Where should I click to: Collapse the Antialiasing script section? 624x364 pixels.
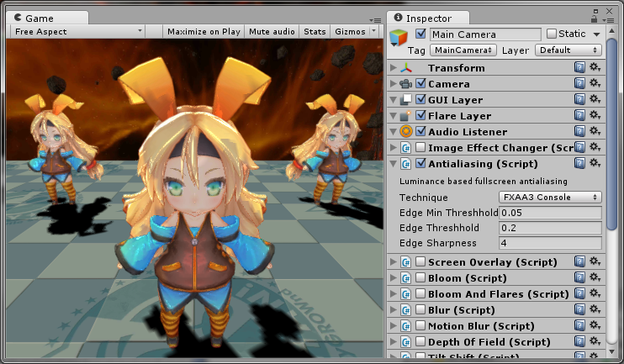click(394, 163)
